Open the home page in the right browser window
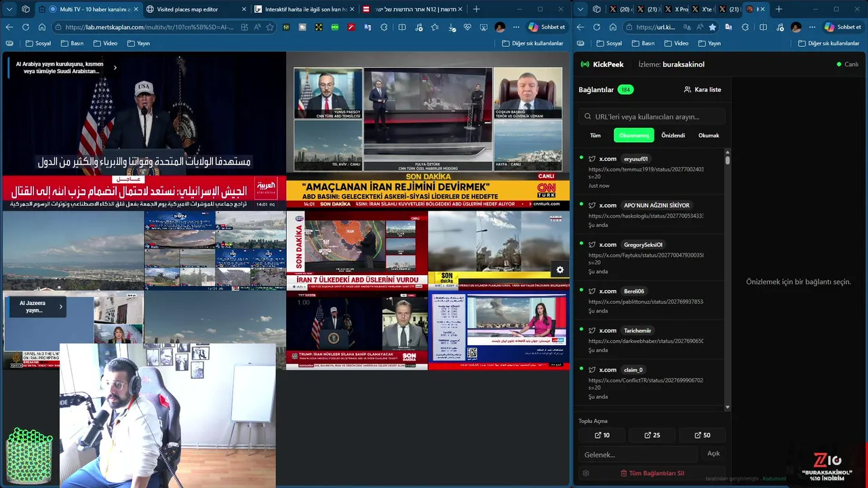The height and width of the screenshot is (488, 868). pos(613,27)
